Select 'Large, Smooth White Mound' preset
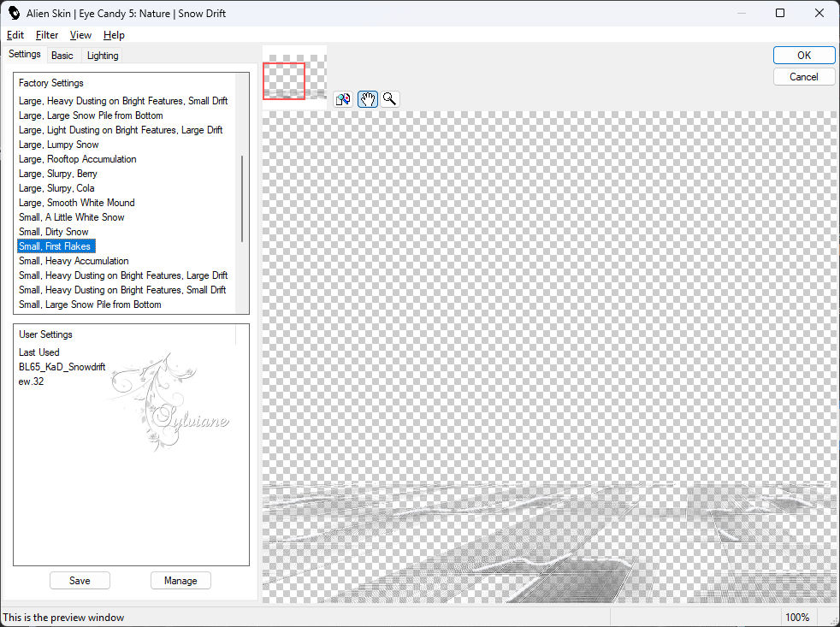840x627 pixels. point(77,202)
